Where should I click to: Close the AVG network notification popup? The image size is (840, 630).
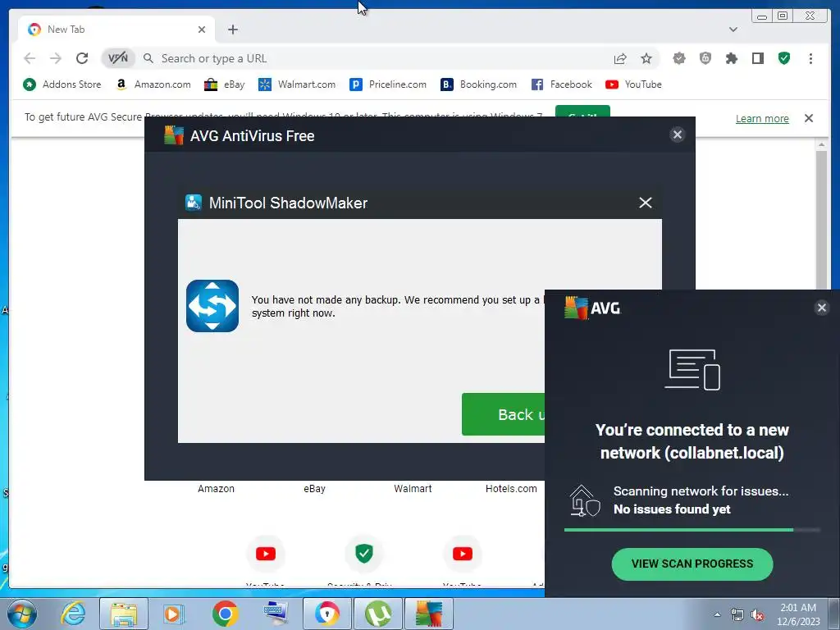(822, 308)
